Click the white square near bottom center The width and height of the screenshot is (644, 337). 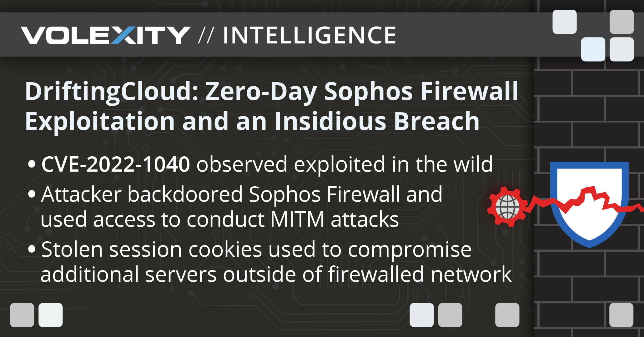[422, 315]
